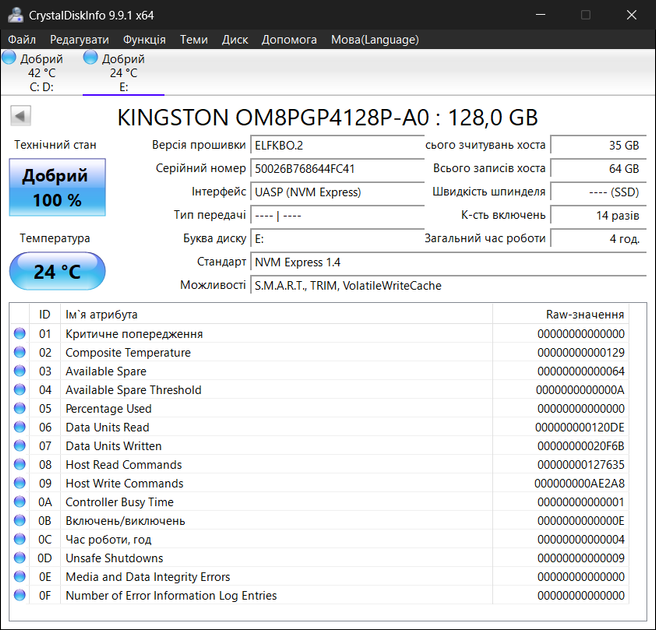
Task: Click the 24 °C temperature button
Action: pyautogui.click(x=57, y=271)
